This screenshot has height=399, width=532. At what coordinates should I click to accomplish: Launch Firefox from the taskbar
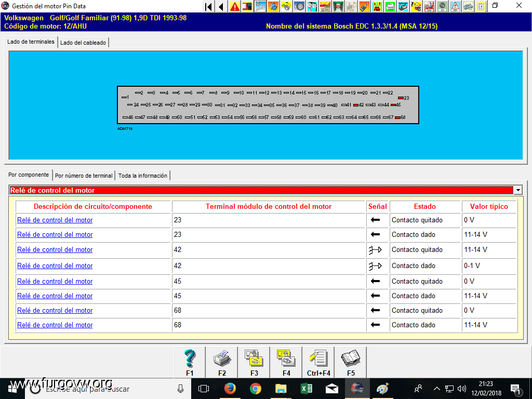230,389
